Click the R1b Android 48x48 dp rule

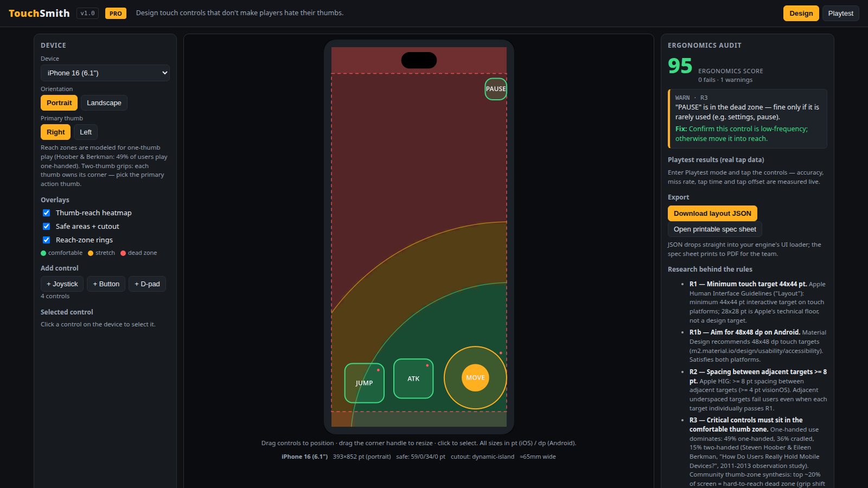(758, 346)
